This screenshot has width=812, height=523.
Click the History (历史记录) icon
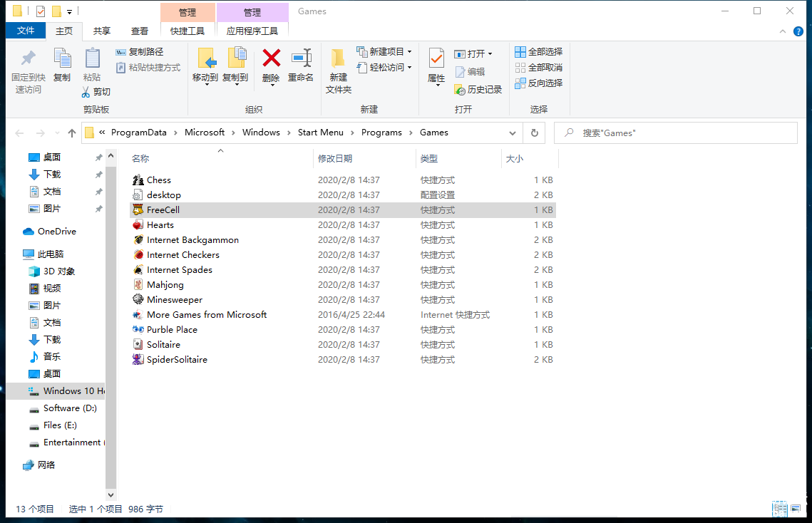pyautogui.click(x=460, y=90)
